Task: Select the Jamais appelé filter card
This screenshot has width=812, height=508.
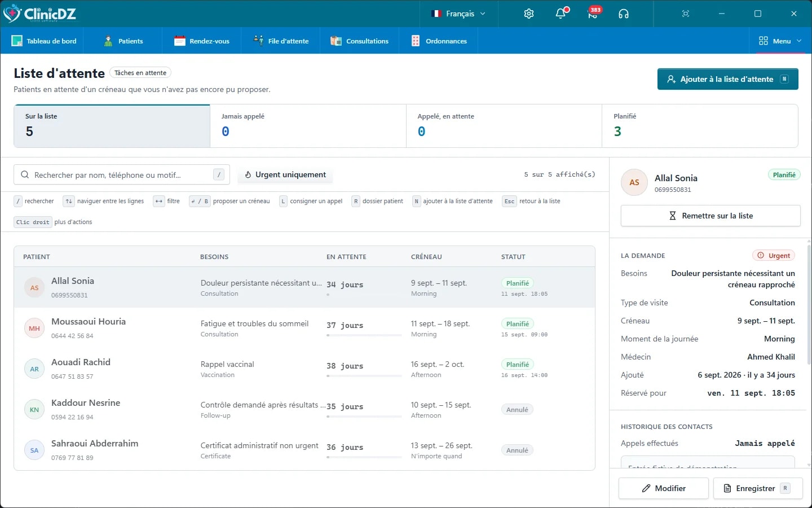Action: pyautogui.click(x=308, y=126)
